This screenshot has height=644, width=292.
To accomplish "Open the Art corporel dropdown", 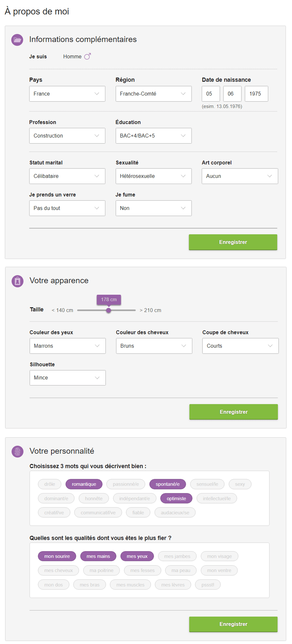I will 240,176.
